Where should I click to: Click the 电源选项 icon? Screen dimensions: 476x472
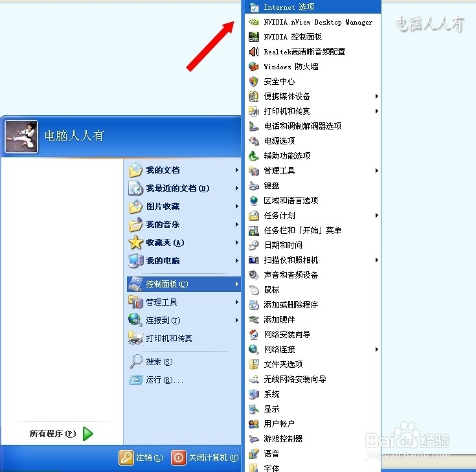pos(253,141)
